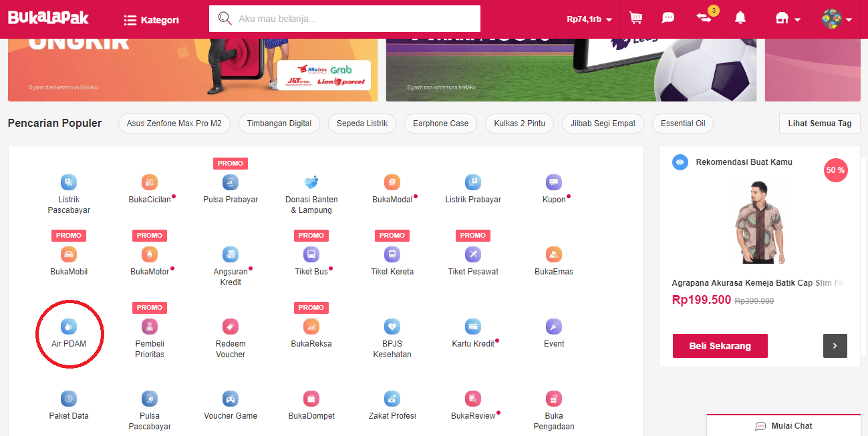The height and width of the screenshot is (436, 868).
Task: Open the Kartu Kredit card icon
Action: click(x=473, y=326)
